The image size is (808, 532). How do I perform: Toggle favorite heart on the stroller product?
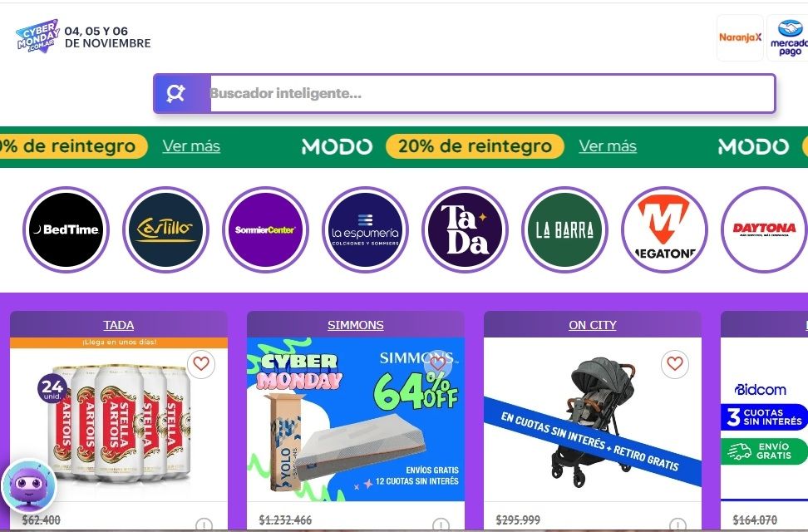pos(674,364)
